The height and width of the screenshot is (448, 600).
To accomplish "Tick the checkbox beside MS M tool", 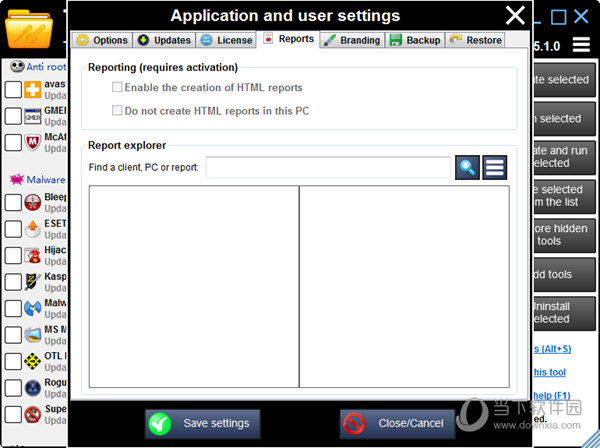I will [x=13, y=335].
